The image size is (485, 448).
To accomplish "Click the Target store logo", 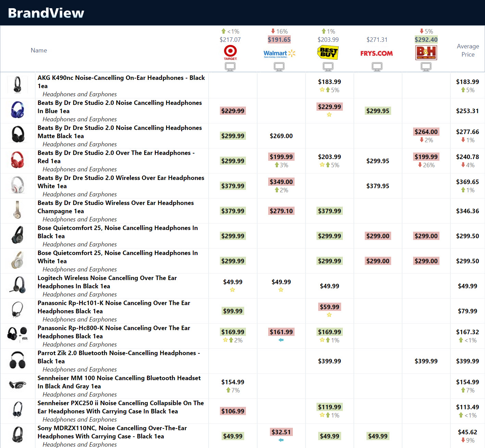I will [230, 53].
